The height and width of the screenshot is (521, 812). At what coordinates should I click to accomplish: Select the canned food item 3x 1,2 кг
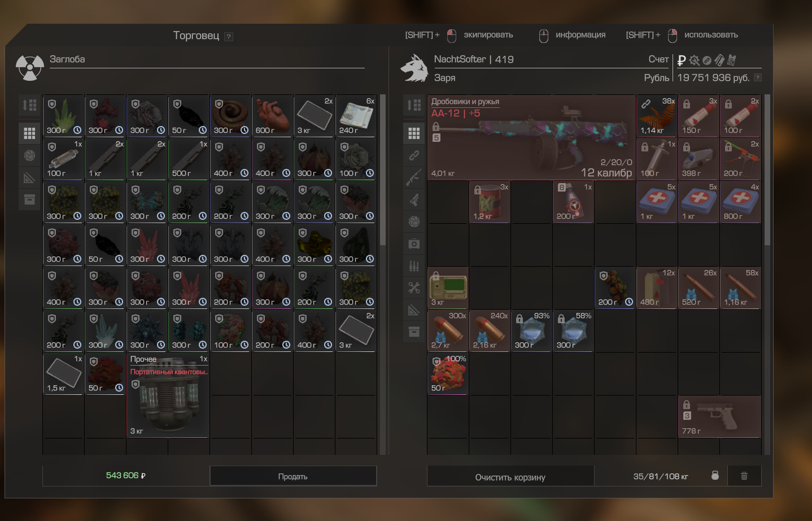point(490,202)
